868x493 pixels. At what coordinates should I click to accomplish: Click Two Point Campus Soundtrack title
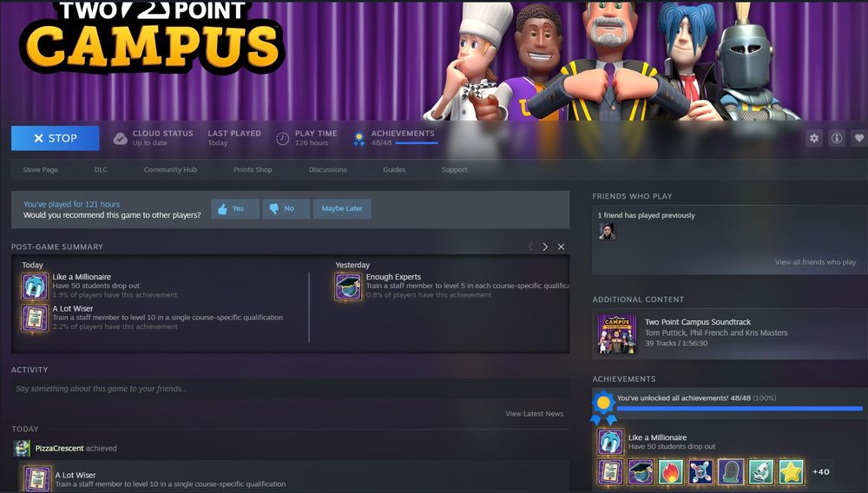[698, 322]
